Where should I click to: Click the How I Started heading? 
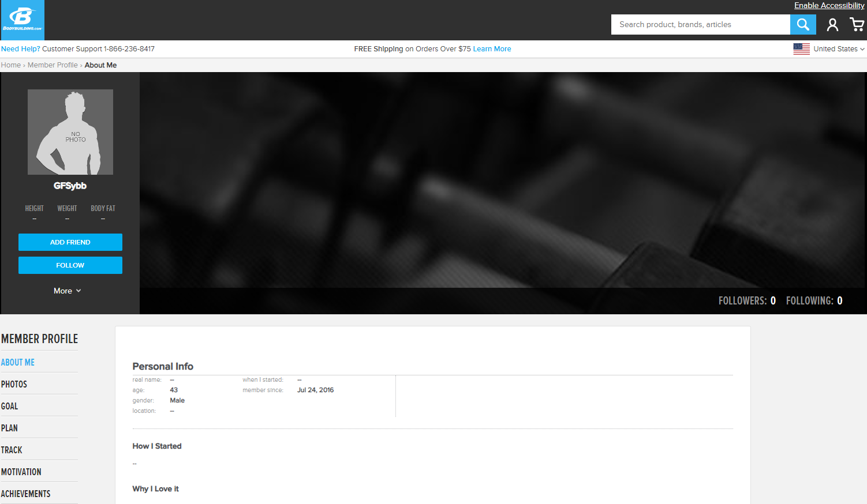point(157,446)
